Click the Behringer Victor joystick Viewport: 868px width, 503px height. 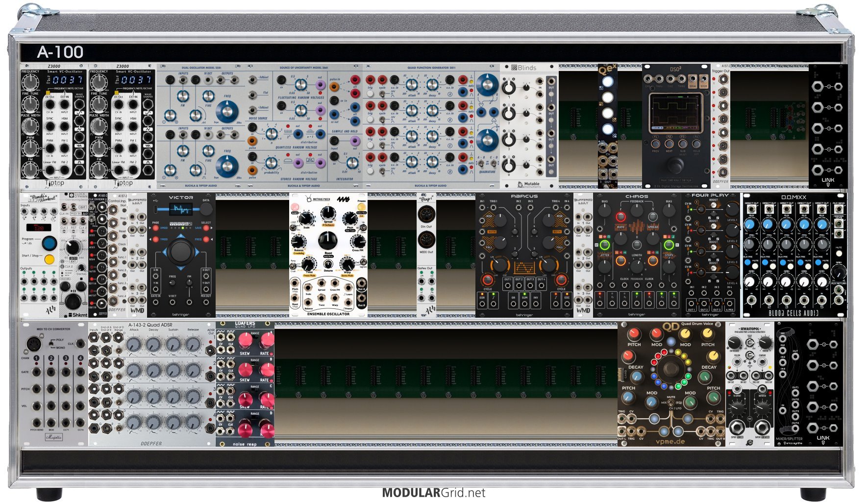pyautogui.click(x=181, y=251)
